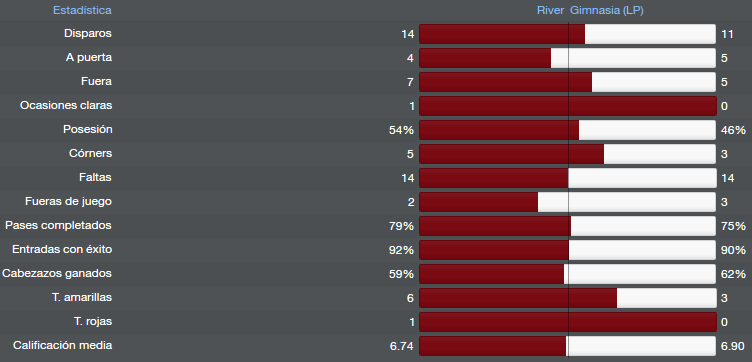
Task: Select the T. rojas row label
Action: tap(93, 321)
